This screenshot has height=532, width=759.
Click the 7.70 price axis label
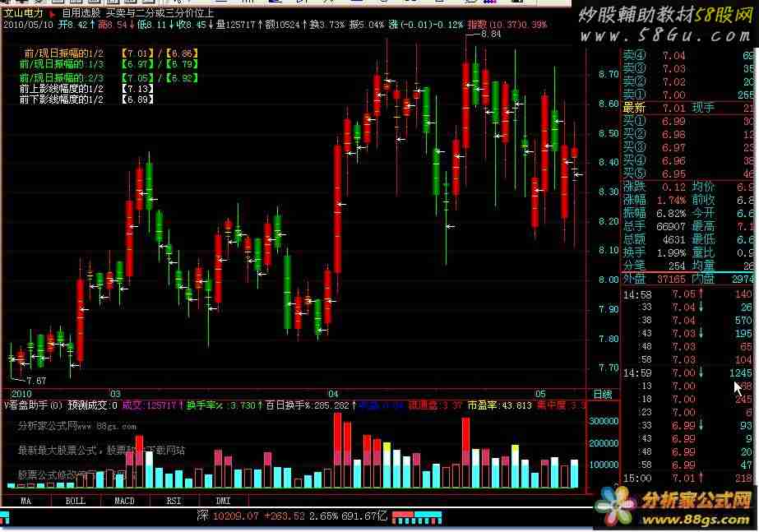(x=609, y=368)
